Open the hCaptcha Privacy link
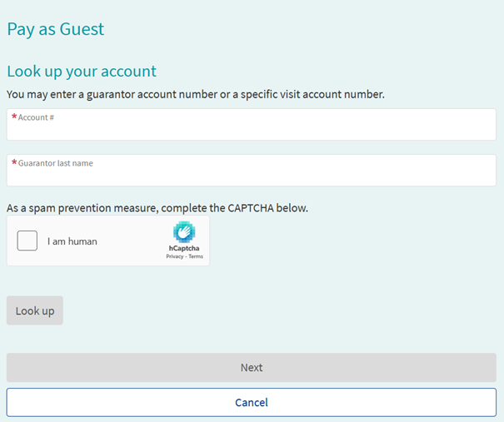This screenshot has width=504, height=422. click(175, 256)
